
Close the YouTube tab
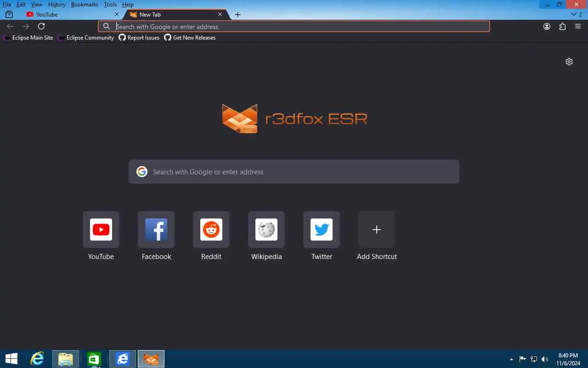(116, 14)
